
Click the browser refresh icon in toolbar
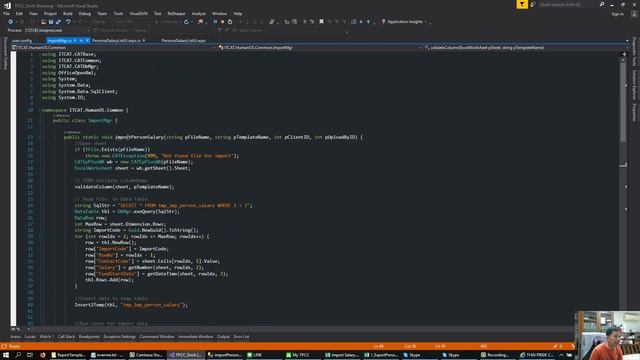tap(186, 22)
